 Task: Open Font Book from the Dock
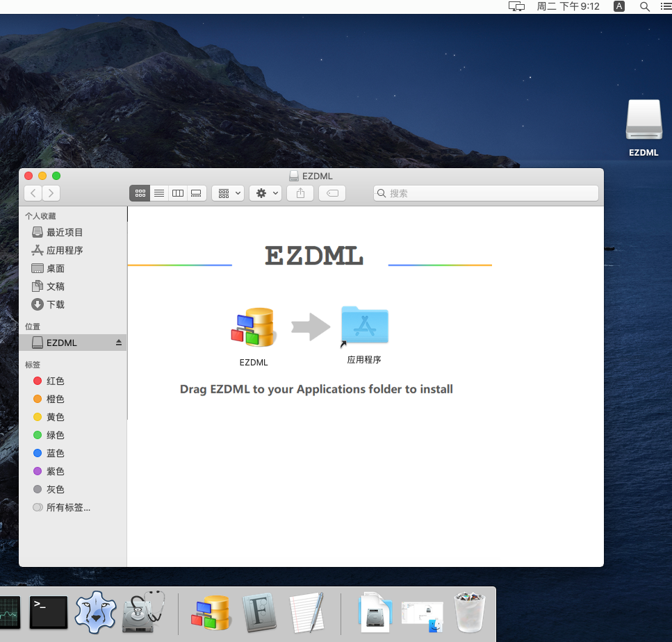tap(259, 612)
